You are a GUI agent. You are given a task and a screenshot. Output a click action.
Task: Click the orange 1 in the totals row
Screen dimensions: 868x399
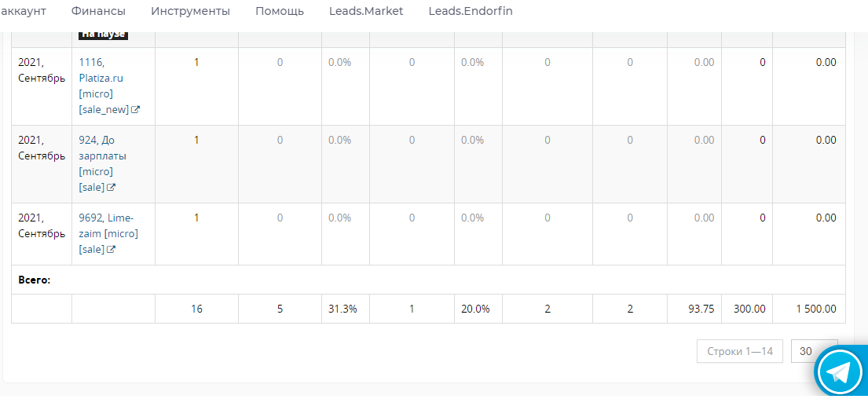[412, 309]
